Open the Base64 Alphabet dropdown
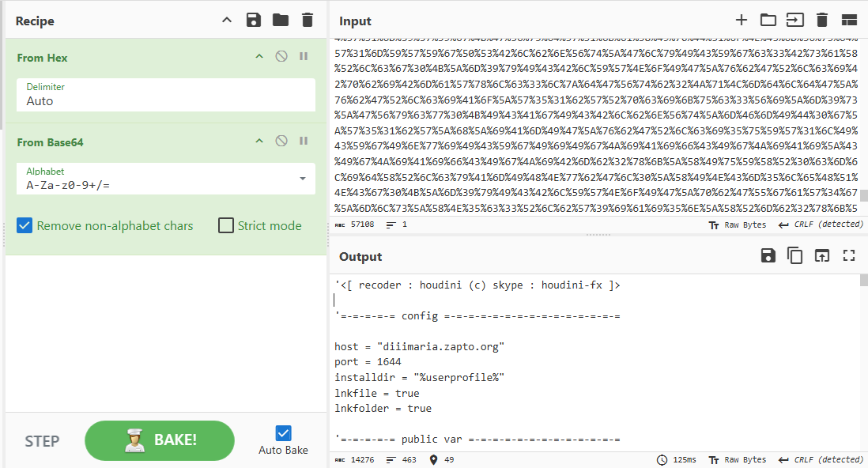868x468 pixels. 302,179
